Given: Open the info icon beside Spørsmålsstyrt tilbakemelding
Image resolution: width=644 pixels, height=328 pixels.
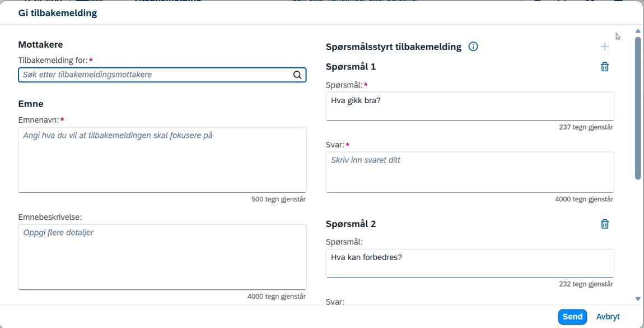Looking at the screenshot, I should 473,47.
